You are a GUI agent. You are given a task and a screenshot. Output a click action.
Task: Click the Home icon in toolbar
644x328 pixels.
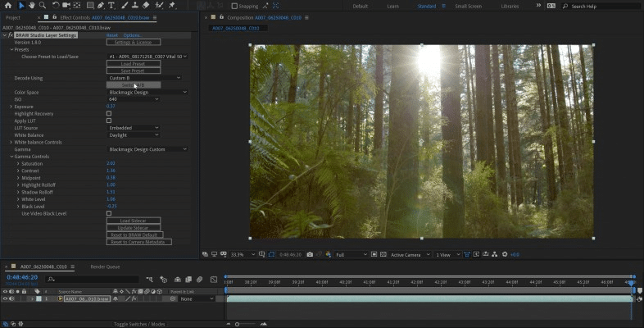pyautogui.click(x=7, y=6)
